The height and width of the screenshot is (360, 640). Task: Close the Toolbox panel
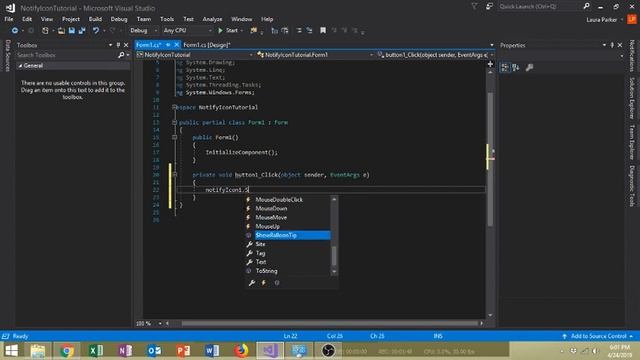tap(126, 45)
